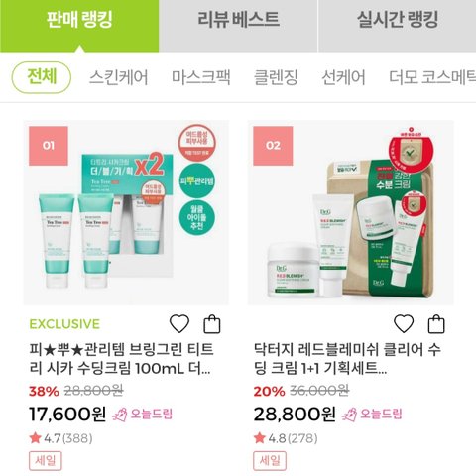Viewport: 476px width, 476px height.
Task: Open the 브링그린 티트리 시카 수딩크림 product title
Action: (x=121, y=359)
